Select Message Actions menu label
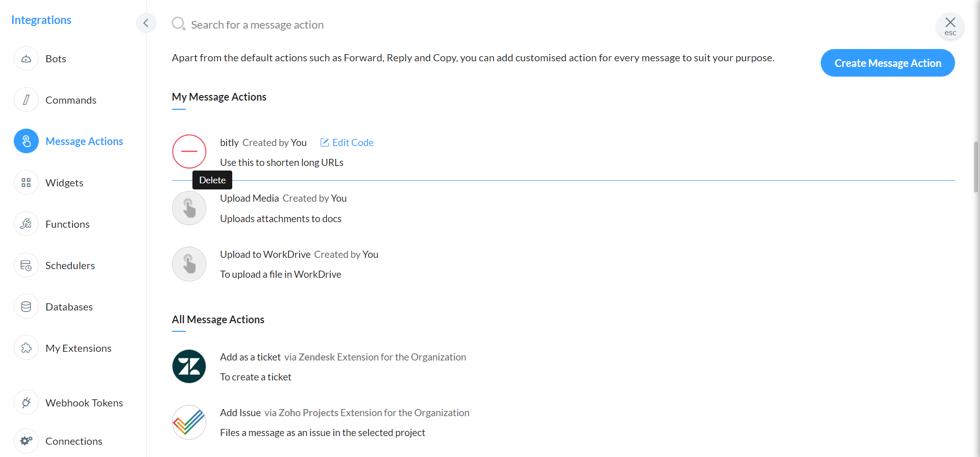The height and width of the screenshot is (457, 980). 84,141
